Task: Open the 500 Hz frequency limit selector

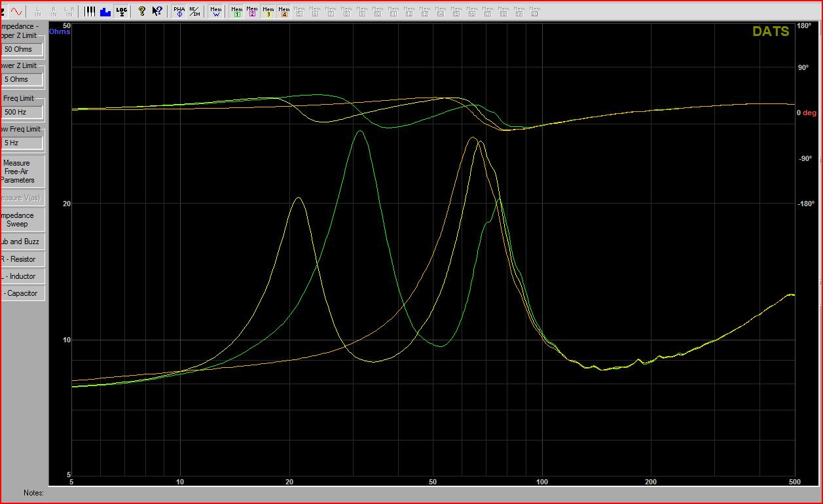Action: (x=22, y=112)
